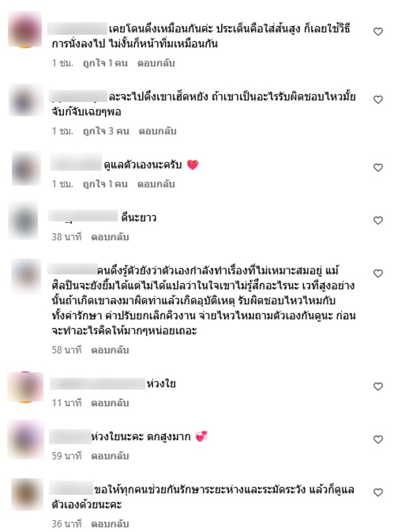Tap heart beside the ห่วงใย comment

(378, 386)
